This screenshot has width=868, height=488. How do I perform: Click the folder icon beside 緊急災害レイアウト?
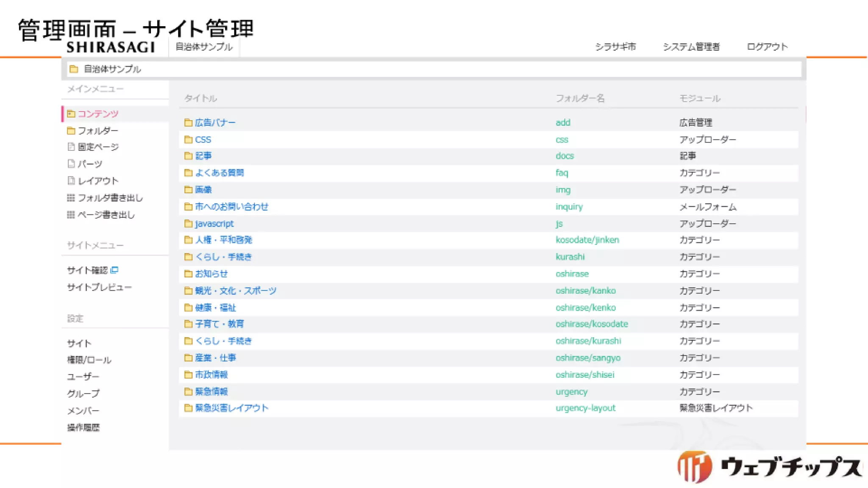(188, 408)
